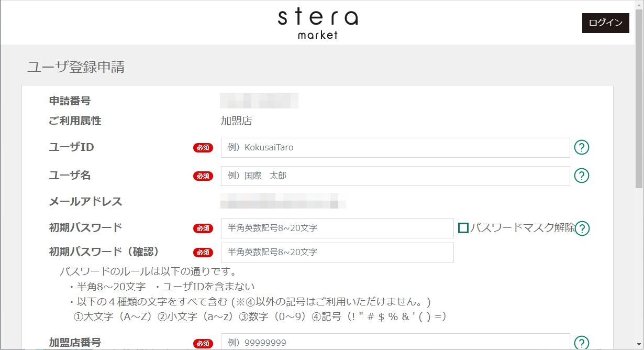This screenshot has height=350, width=644.
Task: Focus the ユーザID input field
Action: click(x=395, y=148)
